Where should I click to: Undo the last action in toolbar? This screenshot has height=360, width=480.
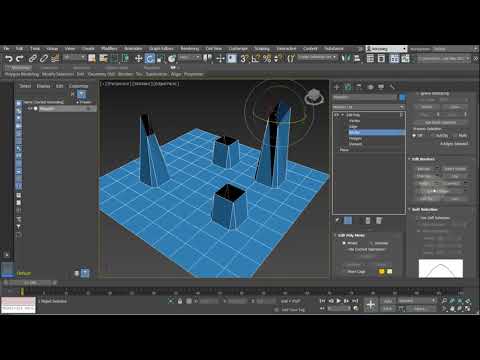(9, 59)
